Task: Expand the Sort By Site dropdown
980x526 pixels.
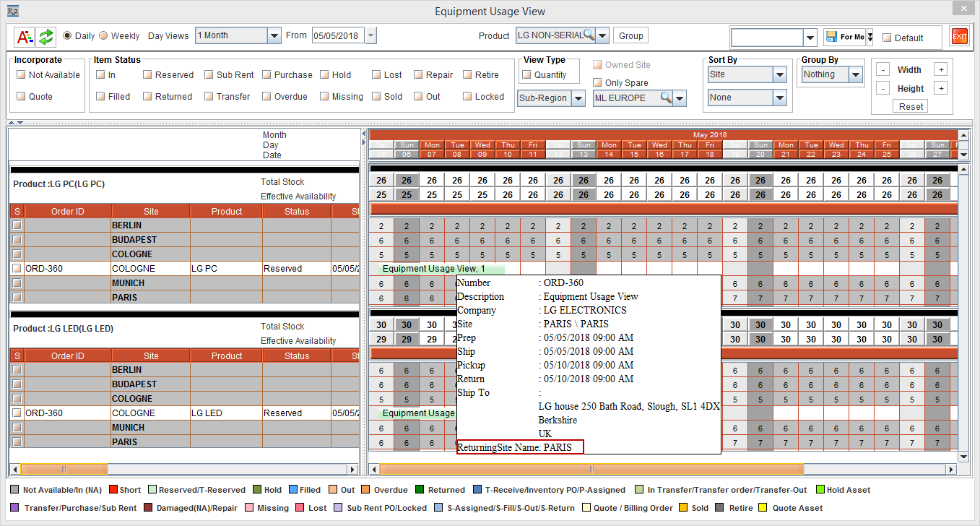Action: [x=779, y=74]
